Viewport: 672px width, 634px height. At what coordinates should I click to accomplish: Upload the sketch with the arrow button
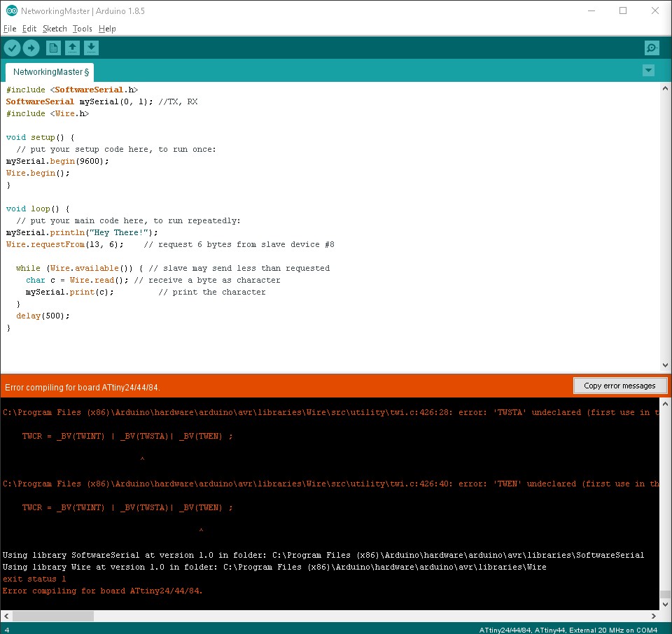coord(31,48)
